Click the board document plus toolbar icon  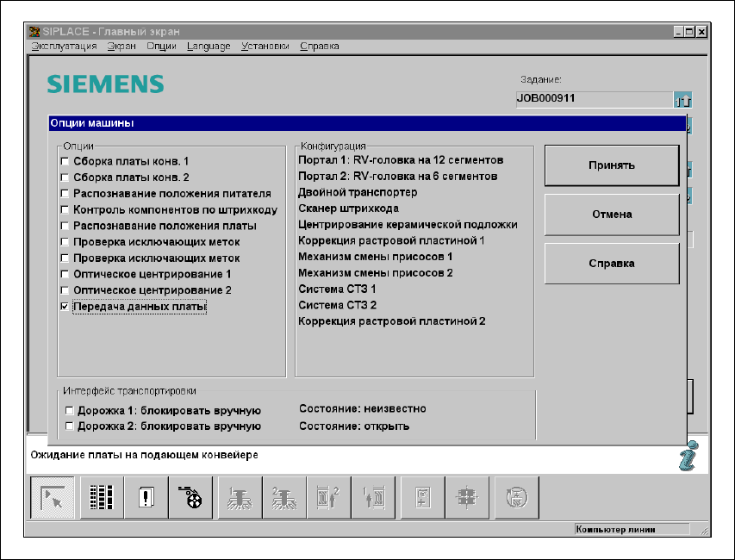(423, 497)
